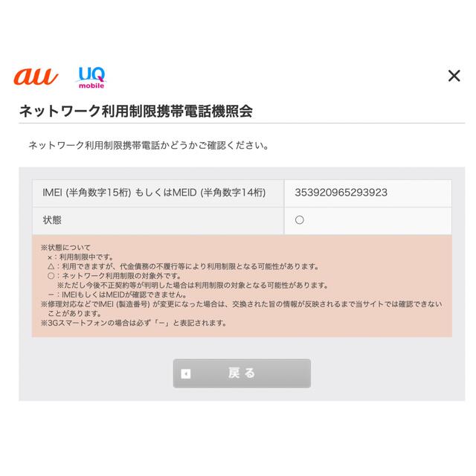Click the ご確認ください instruction text
Image resolution: width=476 pixels, height=476 pixels.
[x=149, y=146]
